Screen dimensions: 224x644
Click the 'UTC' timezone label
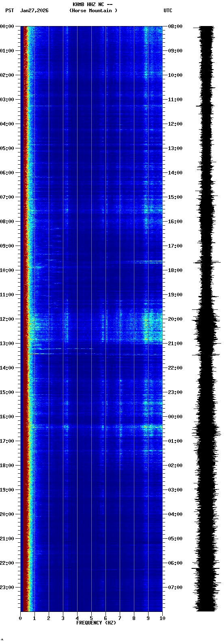pyautogui.click(x=168, y=11)
